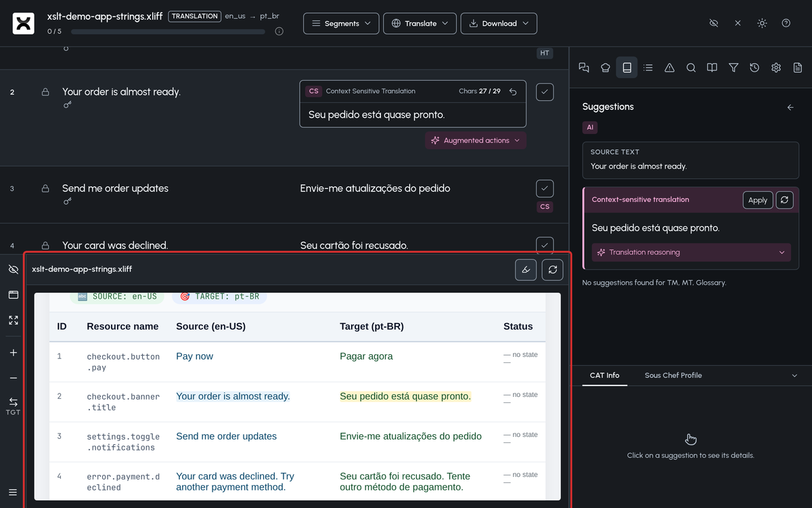Open the settings gear panel
The height and width of the screenshot is (508, 812).
pyautogui.click(x=776, y=68)
